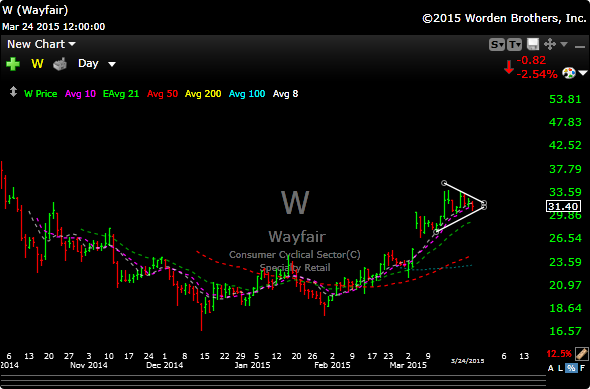Click the ruler measurement tool icon
590x389 pixels.
pos(581,354)
